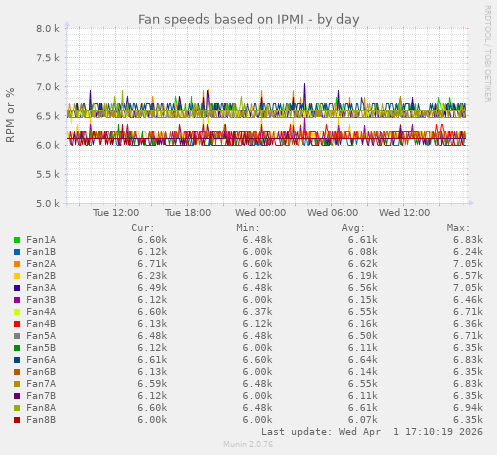Image resolution: width=497 pixels, height=455 pixels.
Task: Select the Fan6A legend label
Action: [41, 360]
